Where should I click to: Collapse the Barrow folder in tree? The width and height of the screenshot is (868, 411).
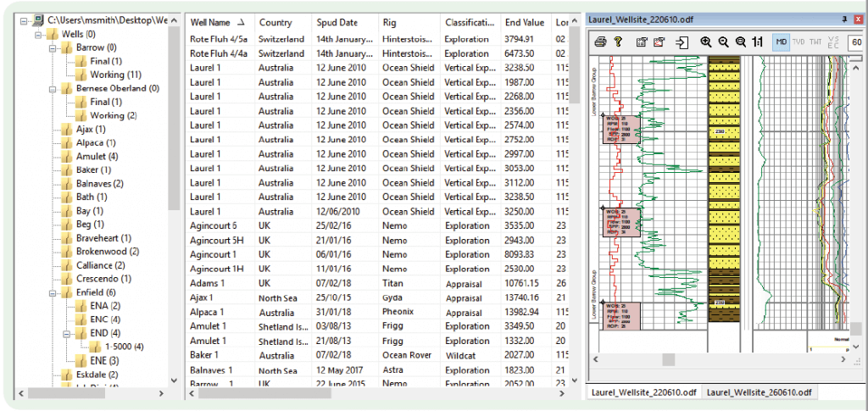coord(53,48)
